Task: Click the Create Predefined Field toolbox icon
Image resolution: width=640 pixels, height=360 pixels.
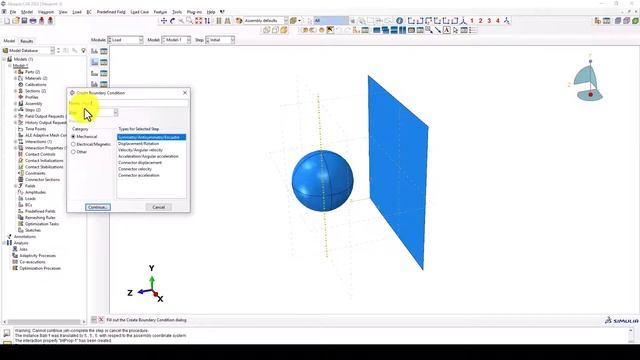Action: click(95, 73)
